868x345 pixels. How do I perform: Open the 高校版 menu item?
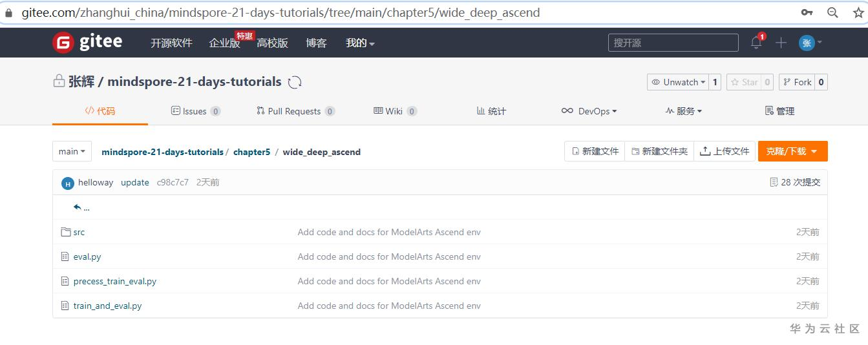(x=272, y=43)
